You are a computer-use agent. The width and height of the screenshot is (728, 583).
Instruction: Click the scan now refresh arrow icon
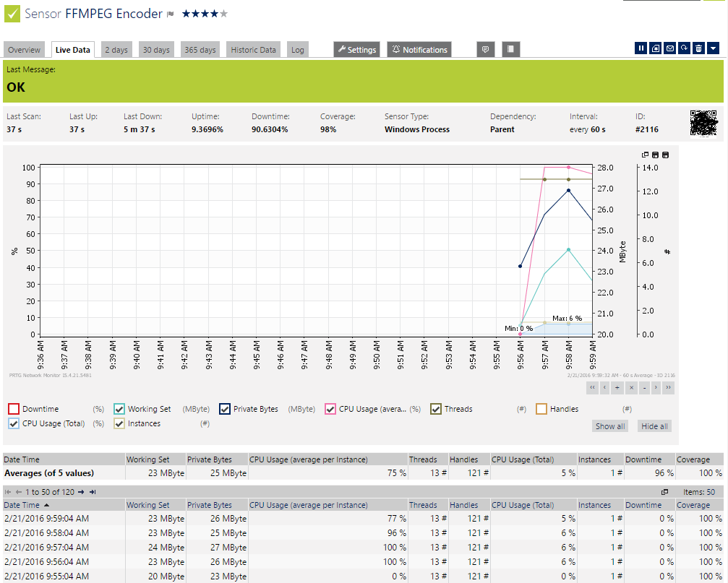pos(684,48)
